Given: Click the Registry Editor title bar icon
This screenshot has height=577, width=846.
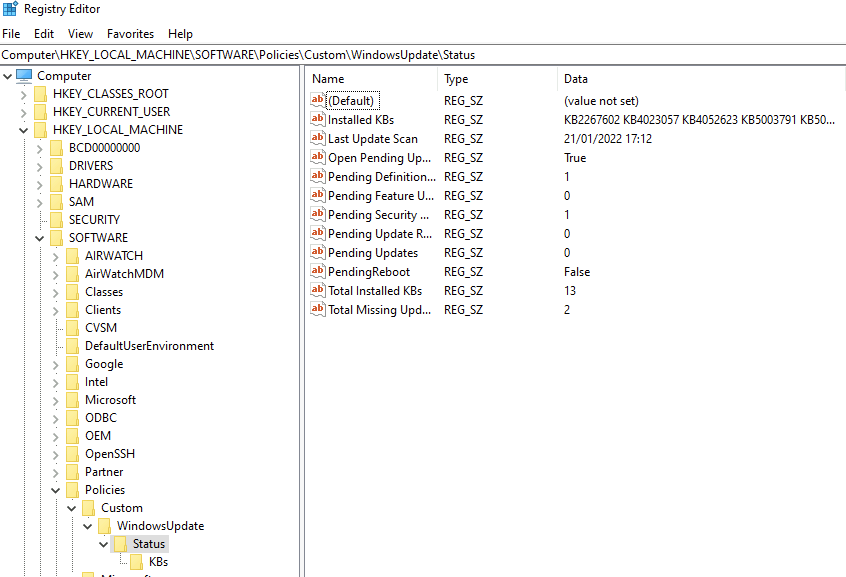Looking at the screenshot, I should tap(10, 10).
